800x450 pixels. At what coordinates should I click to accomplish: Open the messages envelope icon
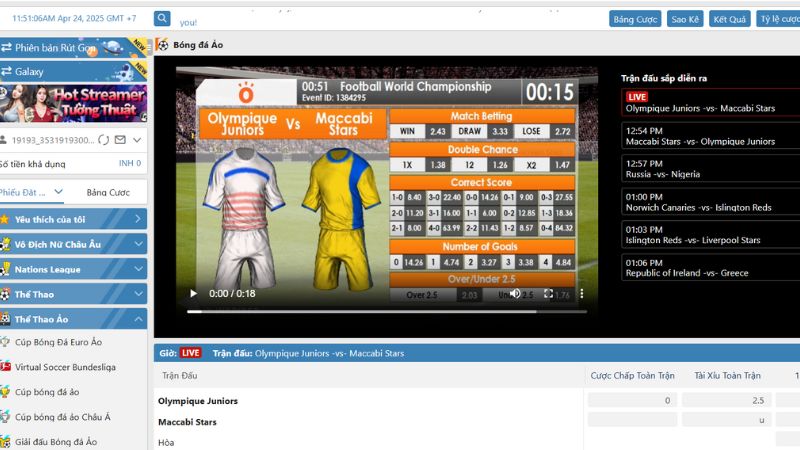click(x=120, y=140)
